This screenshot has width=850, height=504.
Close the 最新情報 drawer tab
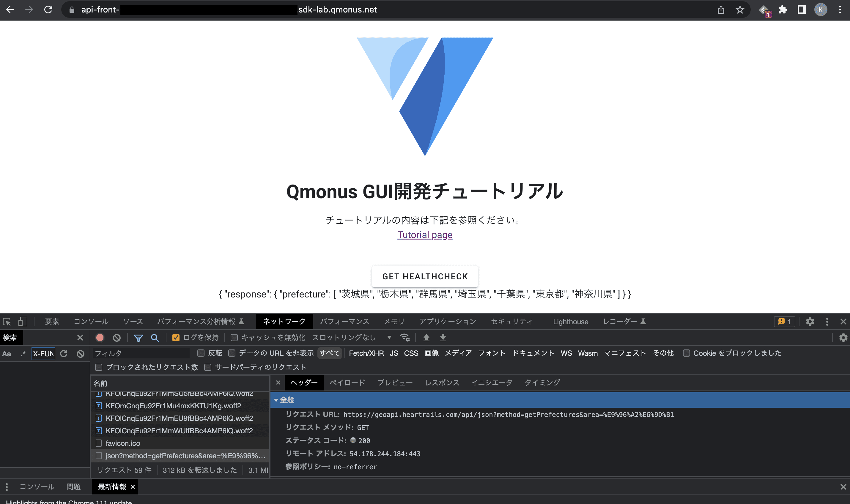point(133,487)
